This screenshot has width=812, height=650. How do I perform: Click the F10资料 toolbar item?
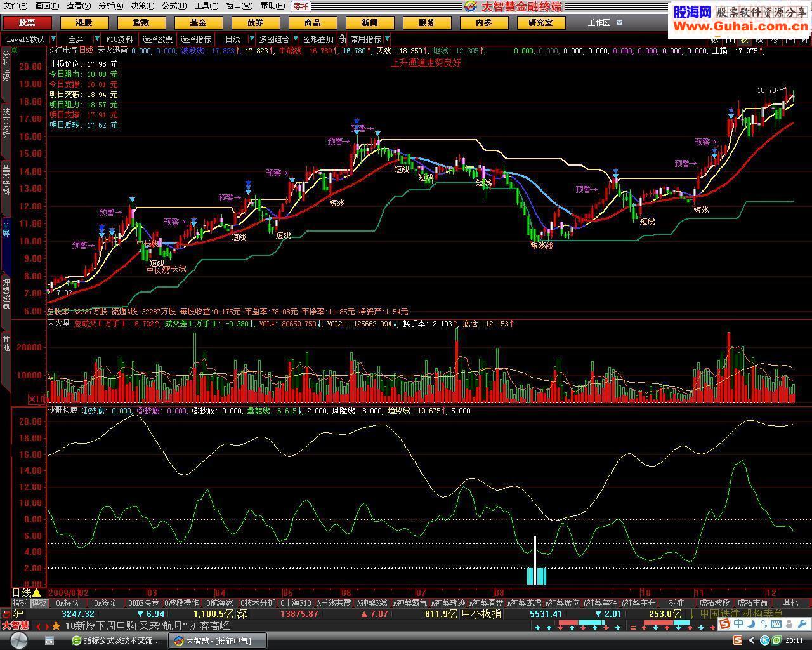119,39
